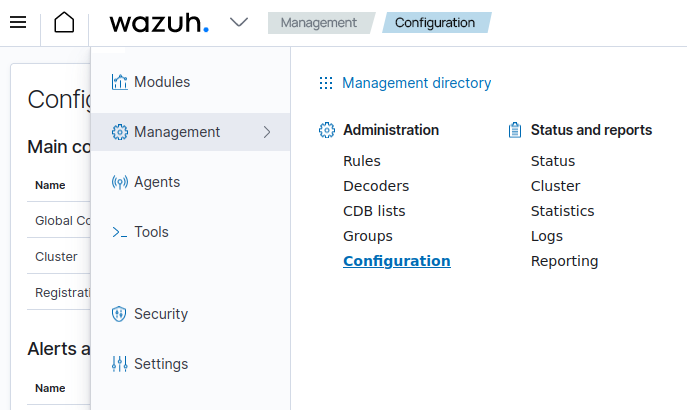Click the Management directory grid icon
The width and height of the screenshot is (687, 410).
[326, 83]
